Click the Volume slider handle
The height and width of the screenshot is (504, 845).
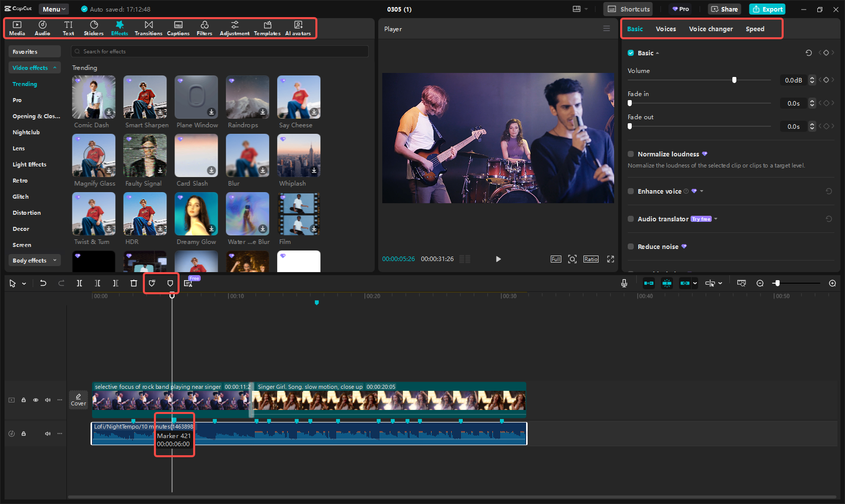pyautogui.click(x=734, y=79)
